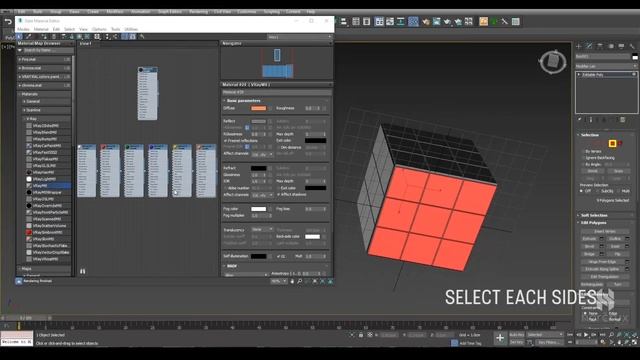Click the Material Editor icon in main toolbar
This screenshot has width=640, height=360.
click(x=413, y=22)
